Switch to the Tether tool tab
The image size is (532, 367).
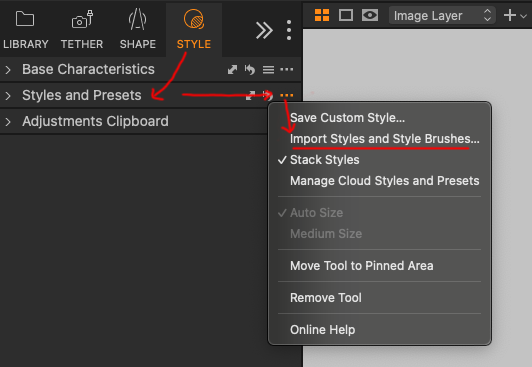[82, 30]
